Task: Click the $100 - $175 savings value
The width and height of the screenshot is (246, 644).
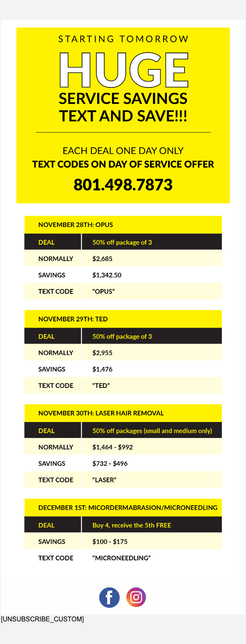Action: (110, 542)
